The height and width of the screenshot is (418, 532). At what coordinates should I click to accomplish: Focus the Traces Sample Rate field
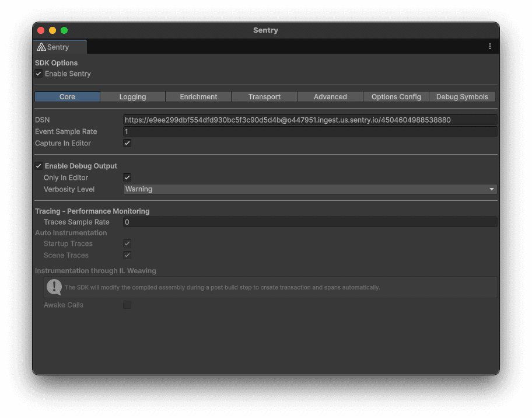click(310, 222)
